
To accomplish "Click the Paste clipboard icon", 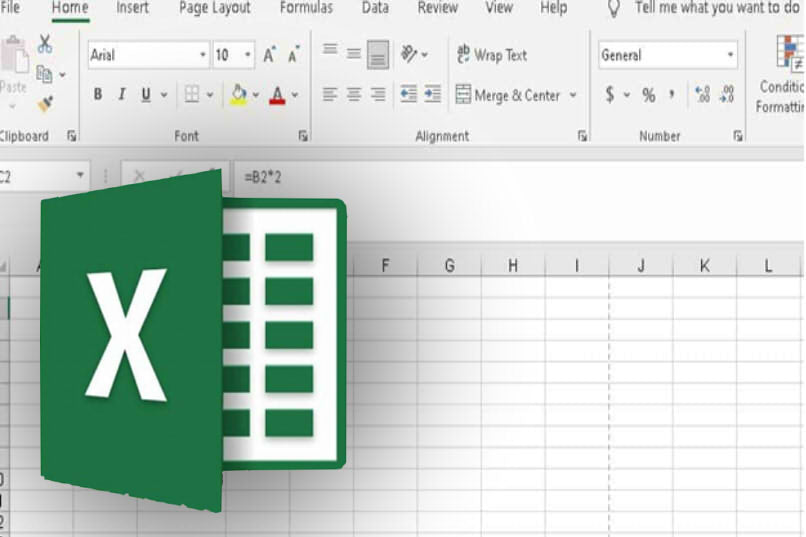I will (14, 55).
